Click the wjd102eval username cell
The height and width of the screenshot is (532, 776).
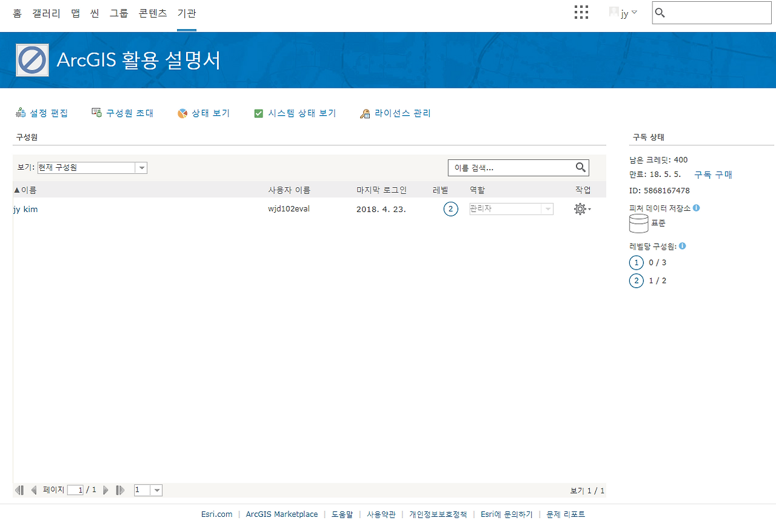pyautogui.click(x=289, y=210)
